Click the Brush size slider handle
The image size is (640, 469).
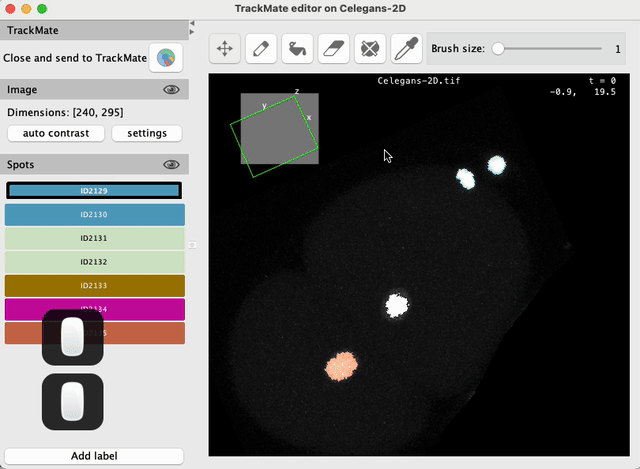point(498,49)
